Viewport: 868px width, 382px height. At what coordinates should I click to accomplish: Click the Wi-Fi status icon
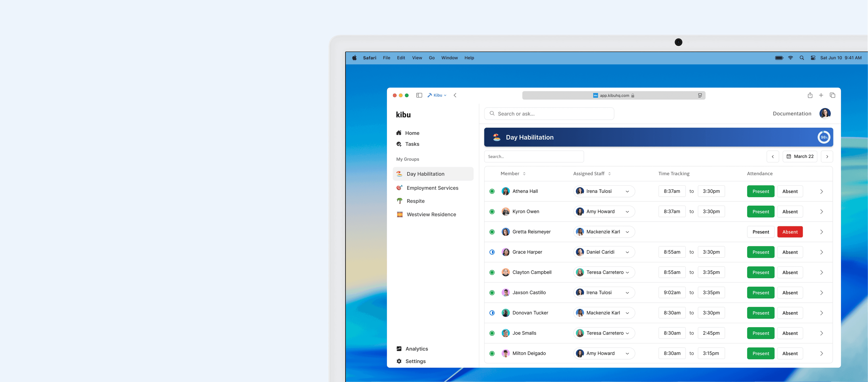click(790, 58)
